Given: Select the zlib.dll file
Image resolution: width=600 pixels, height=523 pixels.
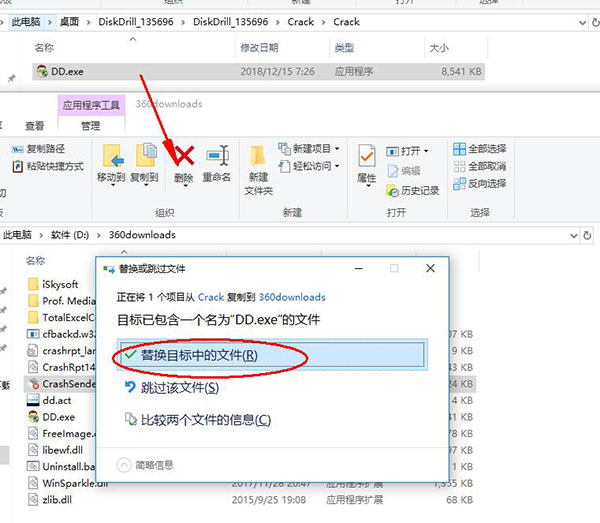Looking at the screenshot, I should tap(50, 500).
